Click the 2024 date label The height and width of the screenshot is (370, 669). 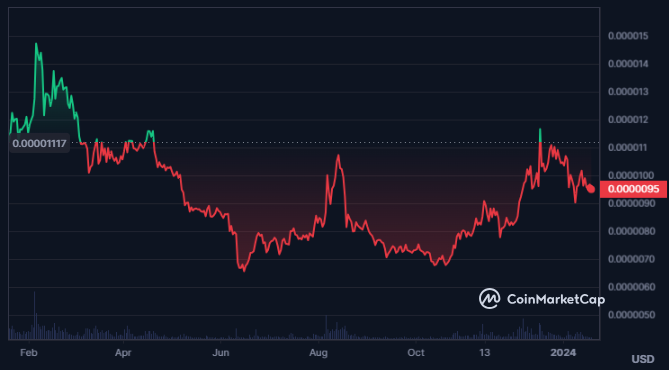pyautogui.click(x=563, y=353)
